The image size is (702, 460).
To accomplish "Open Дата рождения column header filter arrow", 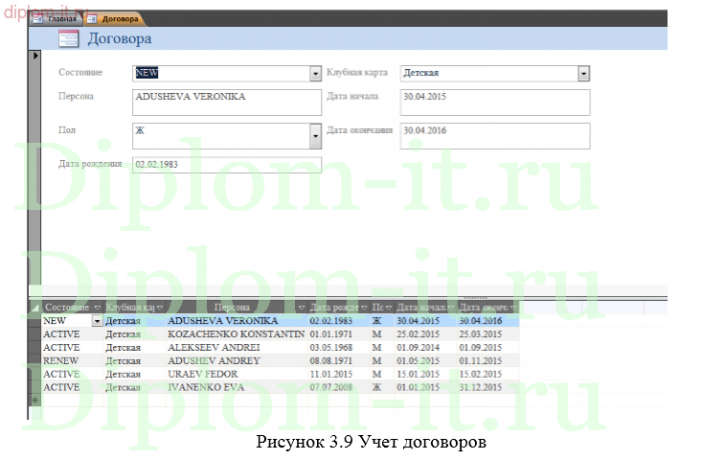I will tap(364, 308).
